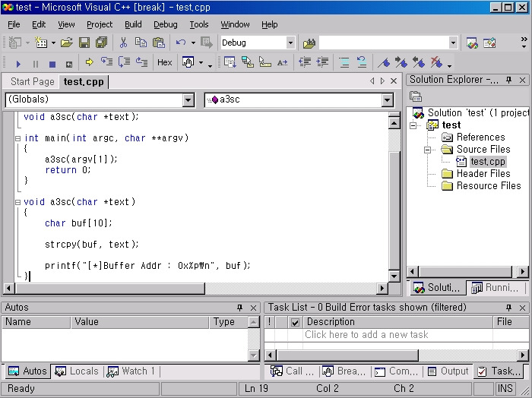Select the Resource Files folder
The height and width of the screenshot is (398, 532).
489,186
